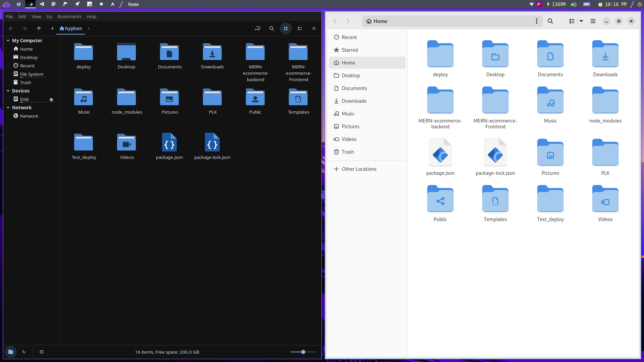Image resolution: width=644 pixels, height=362 pixels.
Task: Switch Nemo to icon view
Action: pos(286,28)
